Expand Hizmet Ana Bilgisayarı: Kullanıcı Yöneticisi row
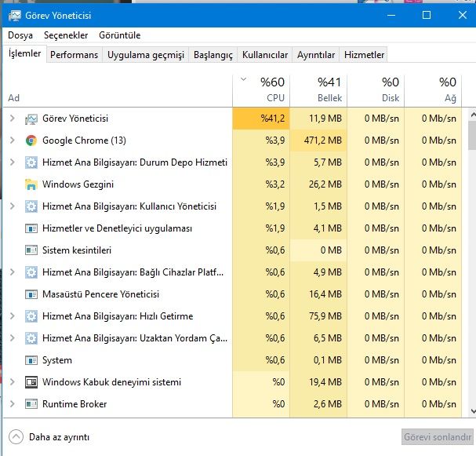476x456 pixels. click(12, 206)
